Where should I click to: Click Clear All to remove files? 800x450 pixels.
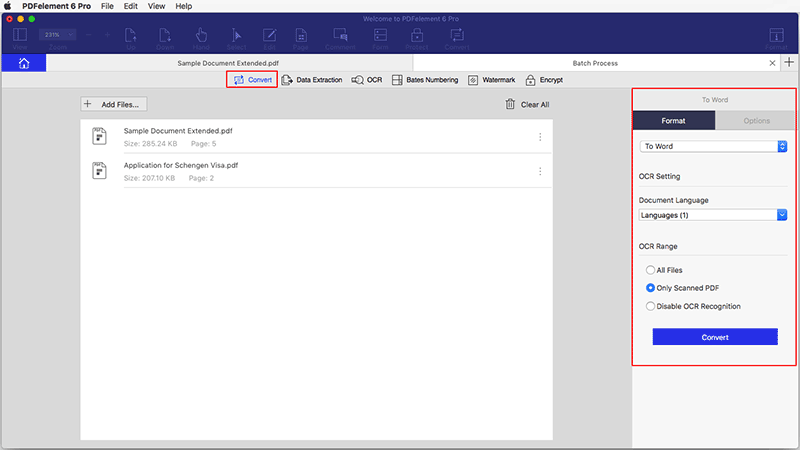(x=527, y=104)
